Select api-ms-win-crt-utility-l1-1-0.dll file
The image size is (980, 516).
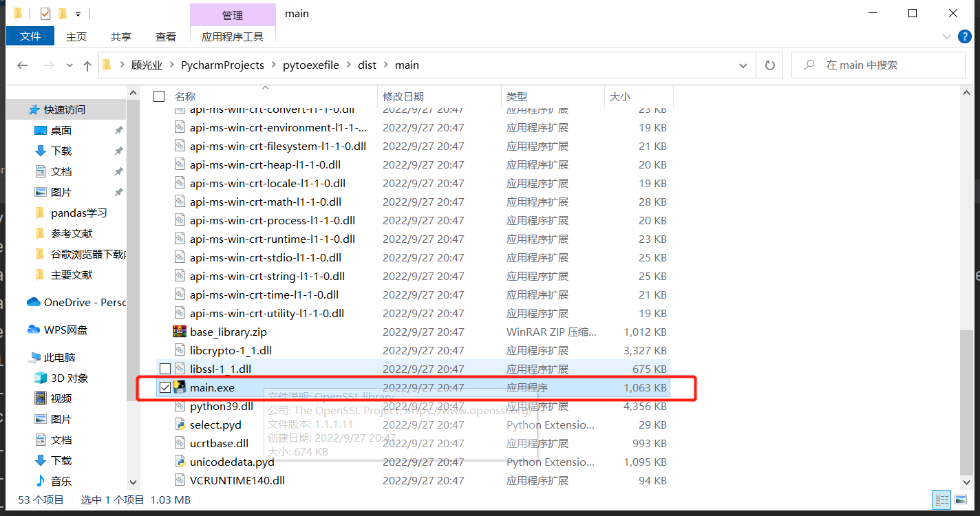point(267,313)
